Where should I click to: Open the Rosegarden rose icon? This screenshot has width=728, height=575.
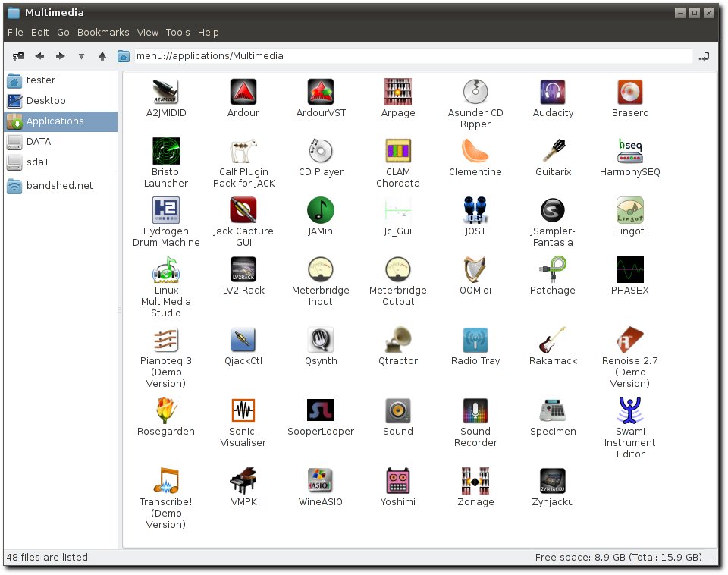[x=166, y=410]
